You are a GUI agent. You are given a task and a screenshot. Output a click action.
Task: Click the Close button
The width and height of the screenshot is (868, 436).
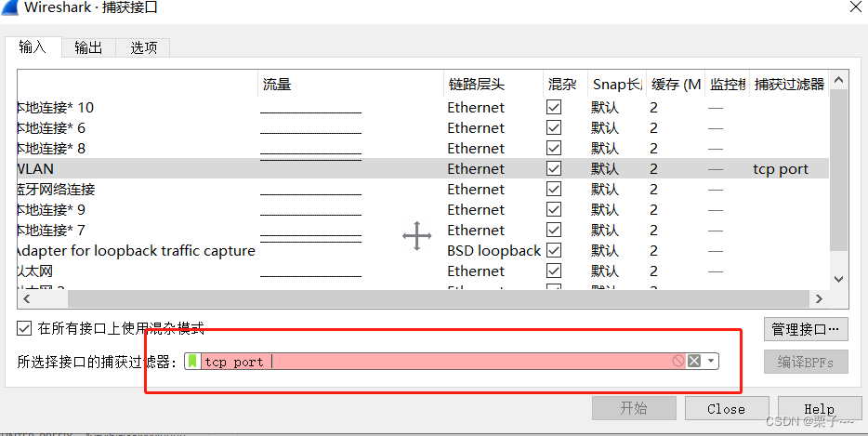point(727,408)
